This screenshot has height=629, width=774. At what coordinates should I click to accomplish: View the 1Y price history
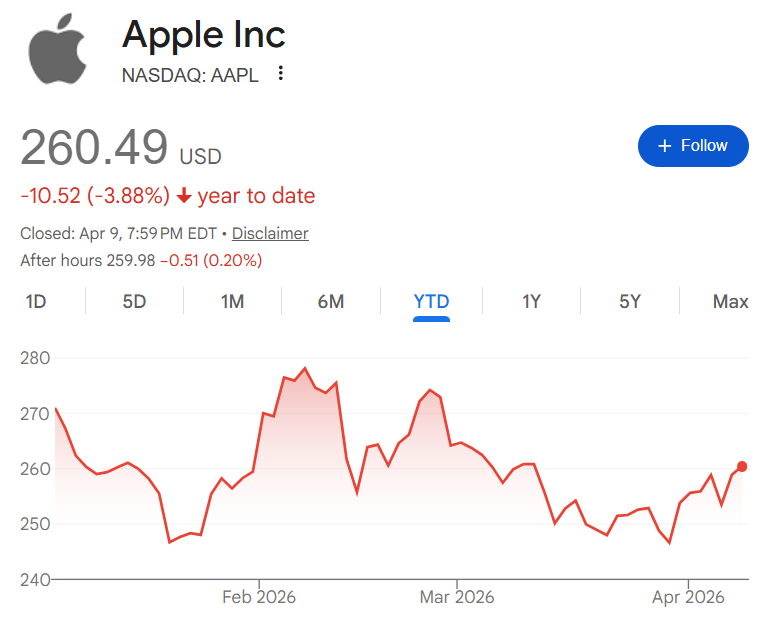(531, 301)
